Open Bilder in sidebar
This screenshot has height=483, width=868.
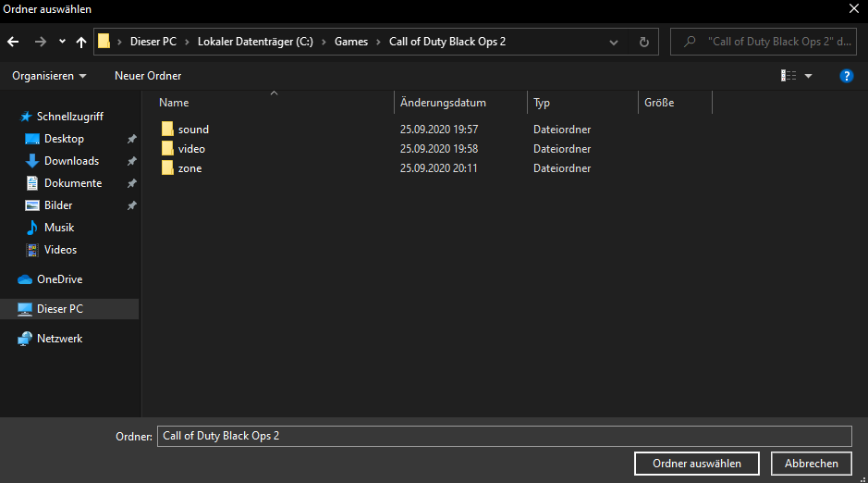(58, 204)
